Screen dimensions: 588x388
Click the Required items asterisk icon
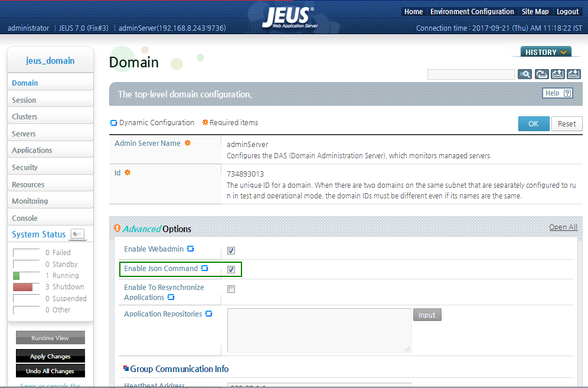pyautogui.click(x=205, y=122)
